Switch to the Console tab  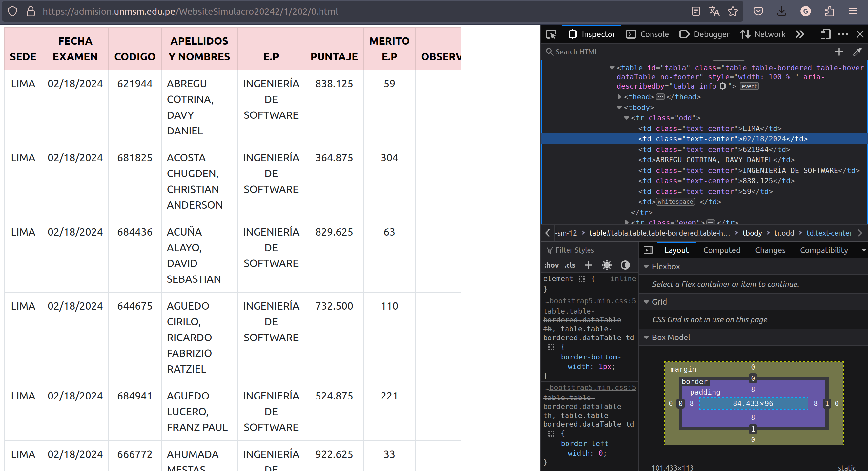click(x=647, y=34)
